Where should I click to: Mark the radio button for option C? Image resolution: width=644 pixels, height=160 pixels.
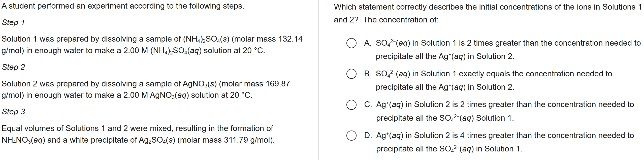click(x=351, y=105)
